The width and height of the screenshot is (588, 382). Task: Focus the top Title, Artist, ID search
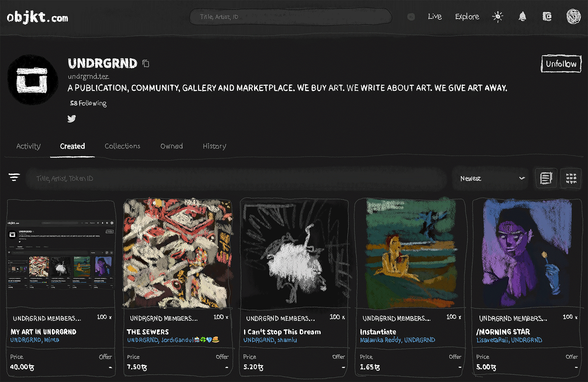[290, 17]
